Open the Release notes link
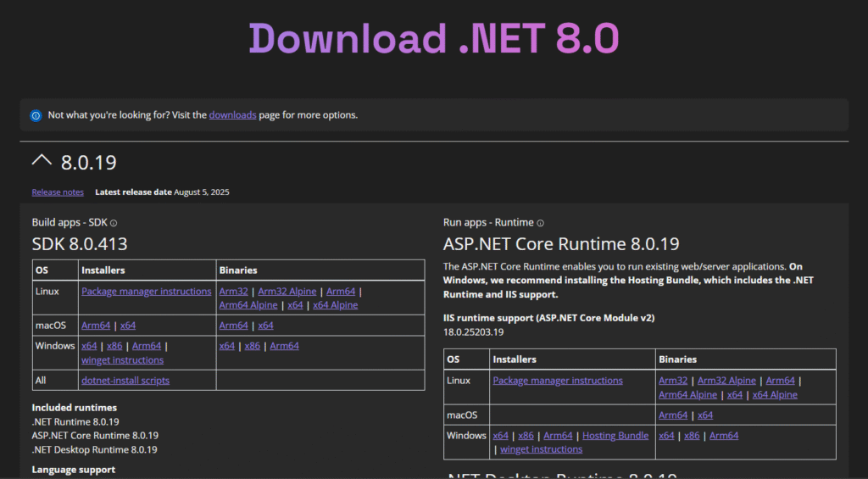868x479 pixels. click(x=58, y=192)
